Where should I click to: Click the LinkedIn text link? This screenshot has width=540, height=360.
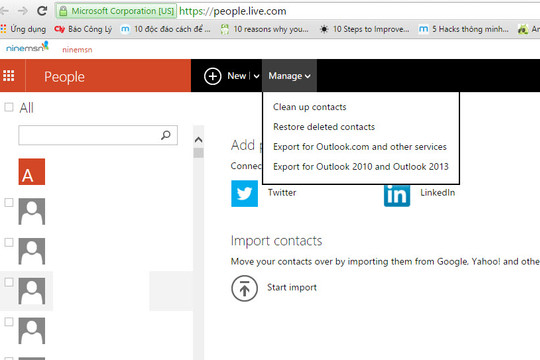tap(438, 193)
